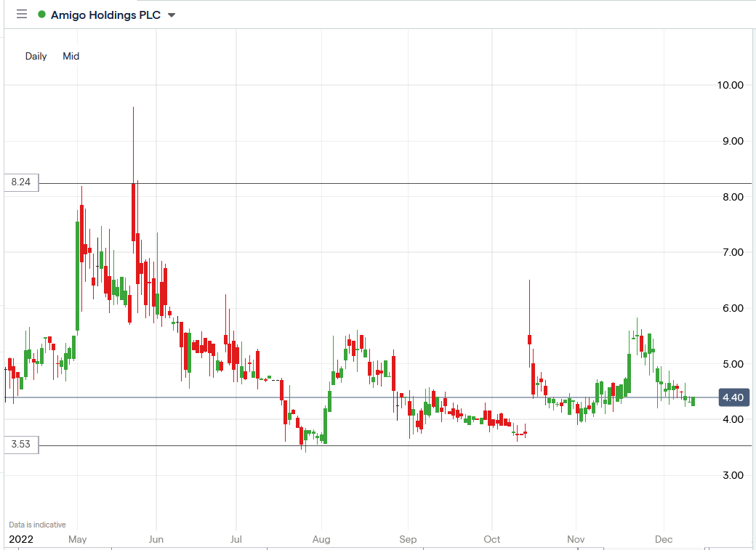Click the 2022 year label

21,539
